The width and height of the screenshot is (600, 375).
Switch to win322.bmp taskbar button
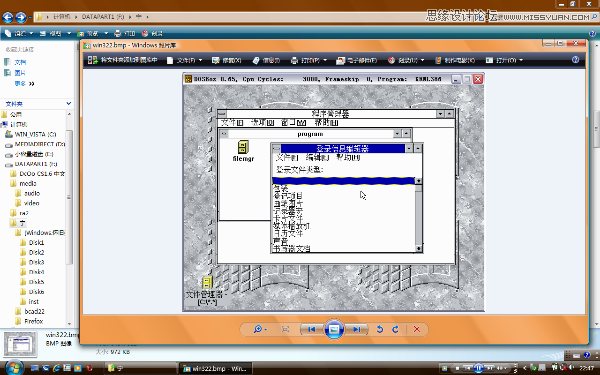click(x=215, y=368)
